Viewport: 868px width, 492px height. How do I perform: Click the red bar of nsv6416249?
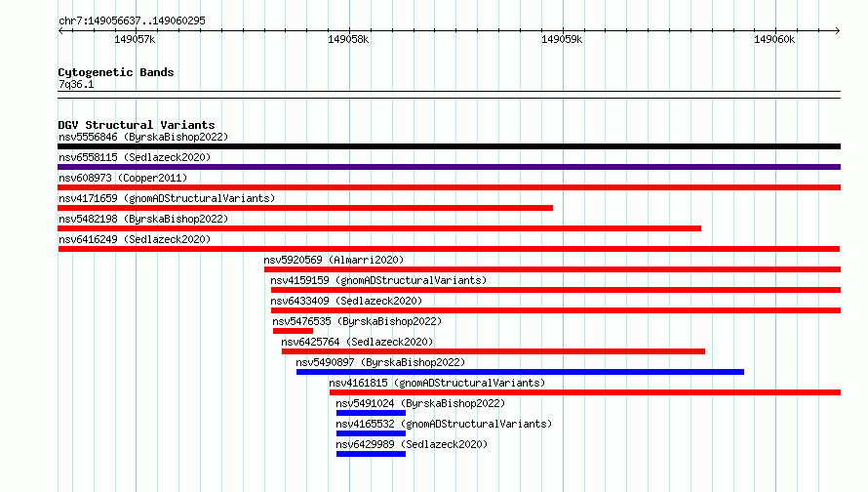click(449, 249)
